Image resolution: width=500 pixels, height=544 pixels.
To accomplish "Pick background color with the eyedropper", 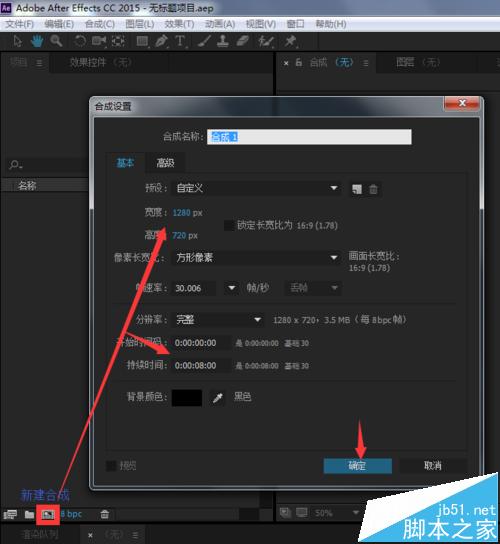I will pyautogui.click(x=218, y=398).
